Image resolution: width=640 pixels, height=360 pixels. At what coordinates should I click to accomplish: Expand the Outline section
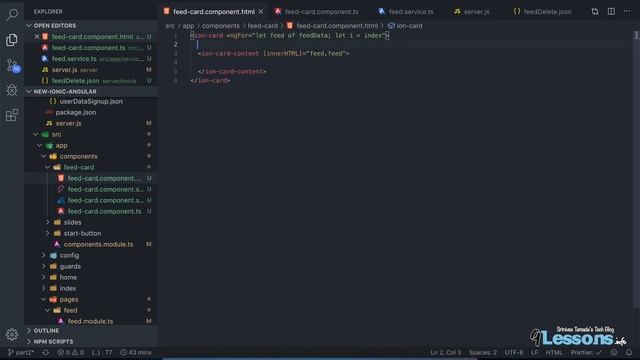click(x=91, y=330)
